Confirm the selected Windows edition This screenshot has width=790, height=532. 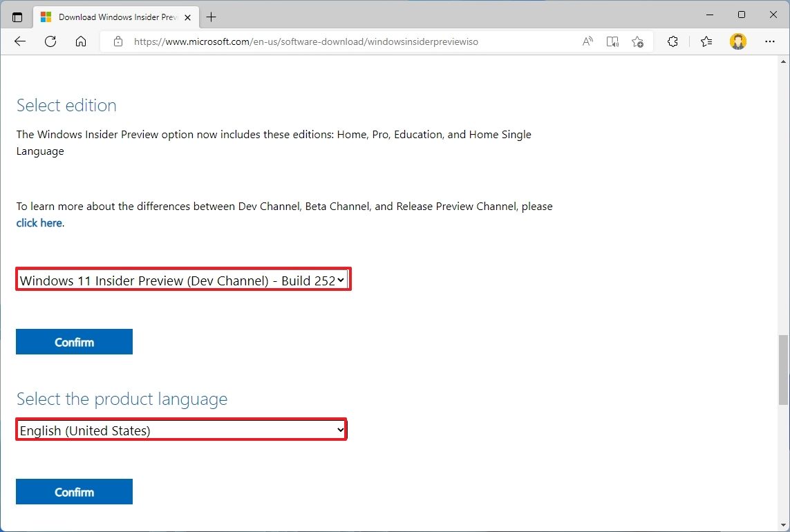74,341
